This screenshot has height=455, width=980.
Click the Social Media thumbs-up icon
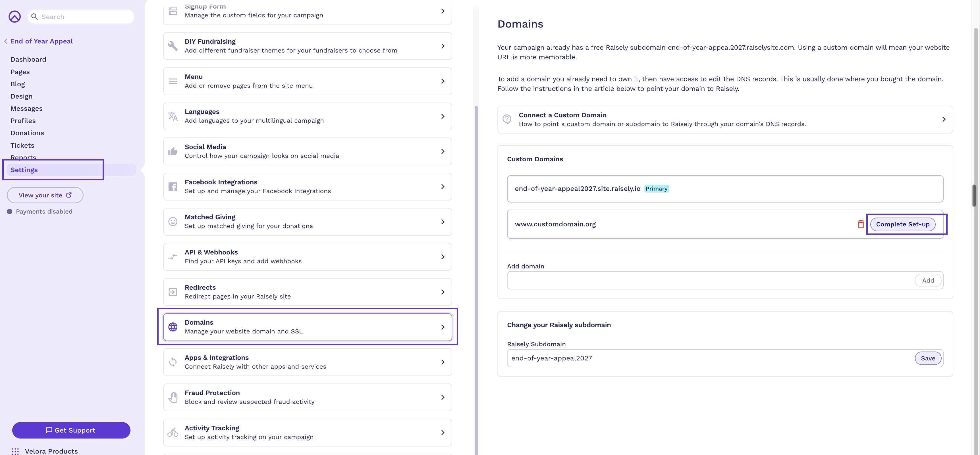pyautogui.click(x=173, y=151)
